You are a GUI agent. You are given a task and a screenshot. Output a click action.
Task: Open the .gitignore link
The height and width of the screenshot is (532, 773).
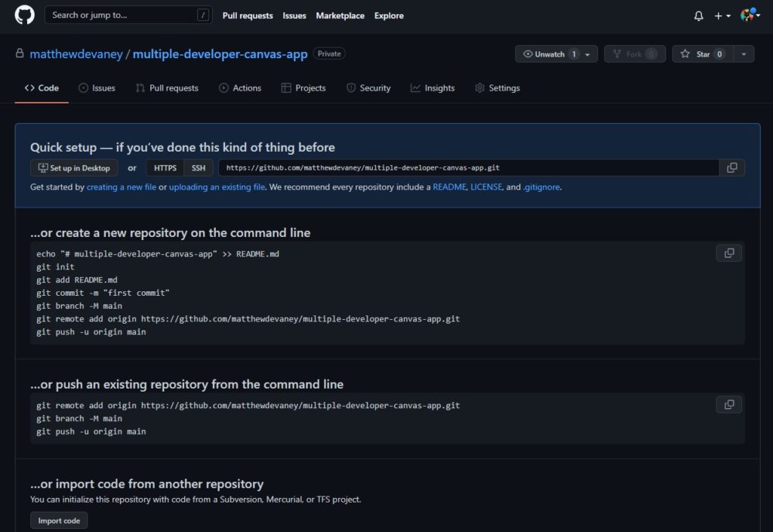coord(541,187)
